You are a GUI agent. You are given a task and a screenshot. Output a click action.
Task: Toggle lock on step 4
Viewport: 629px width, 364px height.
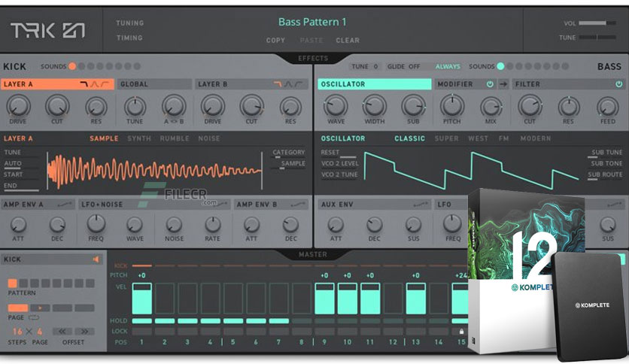click(x=210, y=332)
